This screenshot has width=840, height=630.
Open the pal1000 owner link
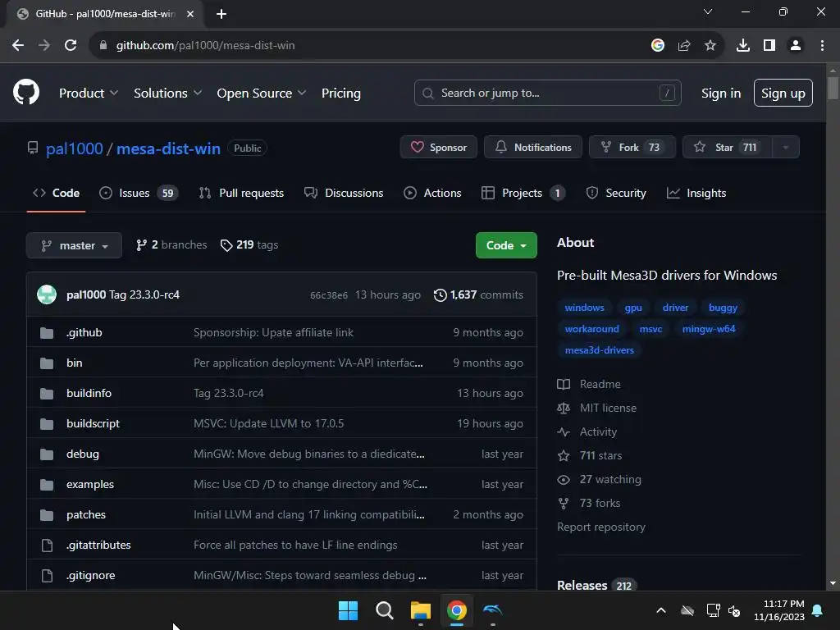pyautogui.click(x=75, y=148)
